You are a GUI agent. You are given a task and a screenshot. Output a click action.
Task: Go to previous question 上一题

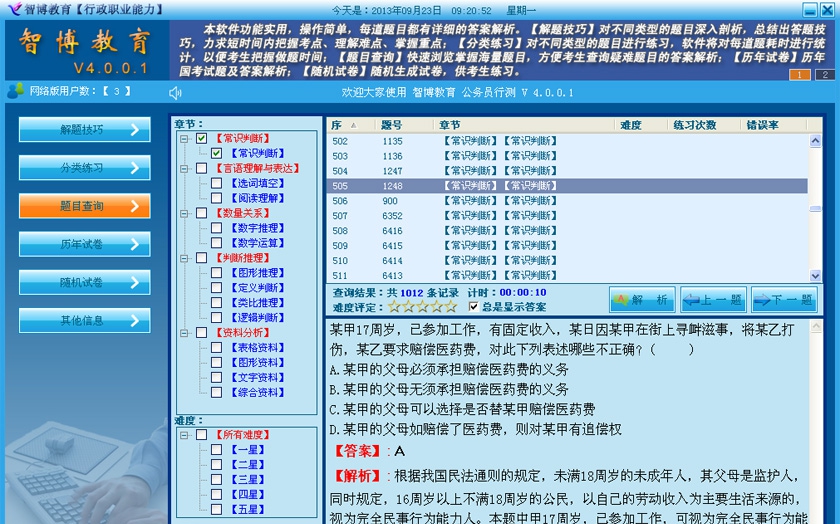point(714,300)
